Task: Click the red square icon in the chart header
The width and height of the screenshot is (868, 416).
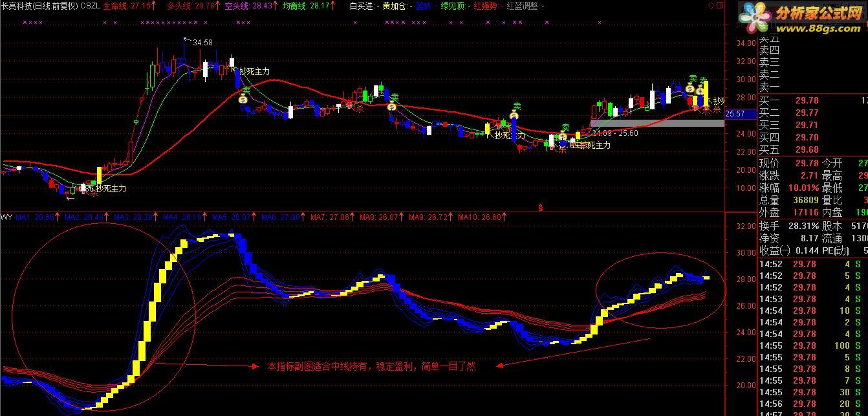Action: pyautogui.click(x=721, y=5)
